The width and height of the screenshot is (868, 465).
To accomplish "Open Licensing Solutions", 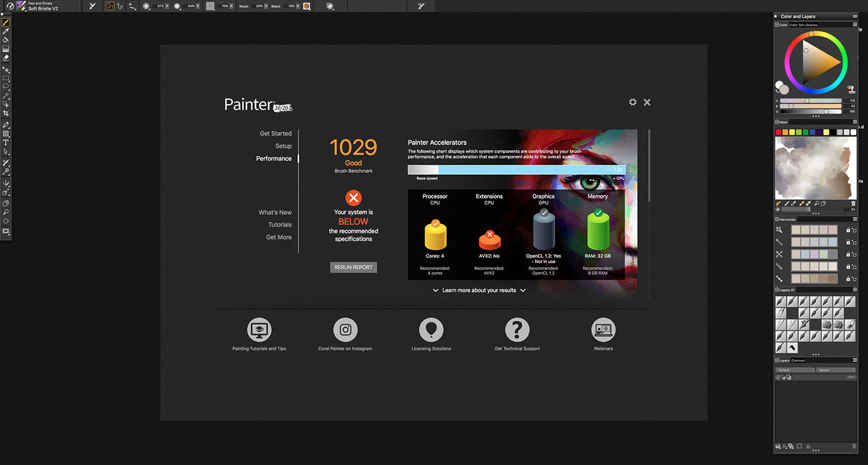I will [431, 329].
